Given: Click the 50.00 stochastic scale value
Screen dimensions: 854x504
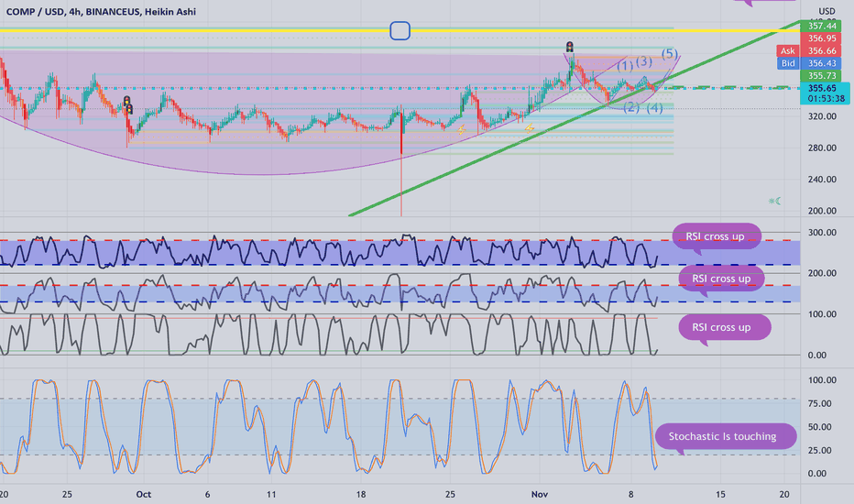Looking at the screenshot, I should pos(819,427).
